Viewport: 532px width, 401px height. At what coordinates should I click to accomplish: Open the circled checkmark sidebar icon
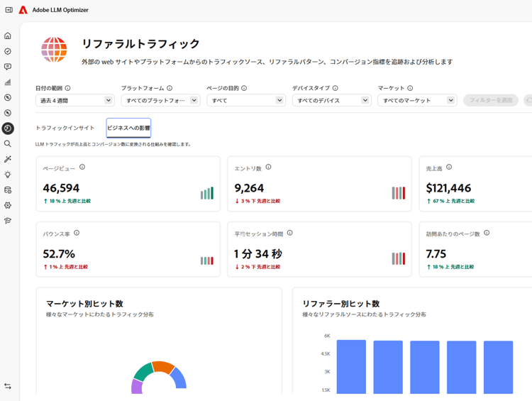point(8,51)
